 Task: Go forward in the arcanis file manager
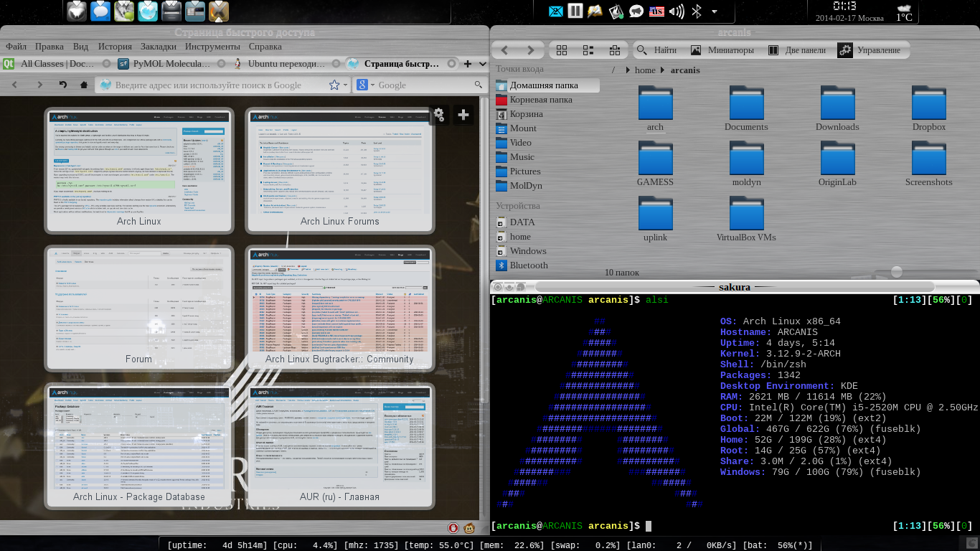click(531, 50)
